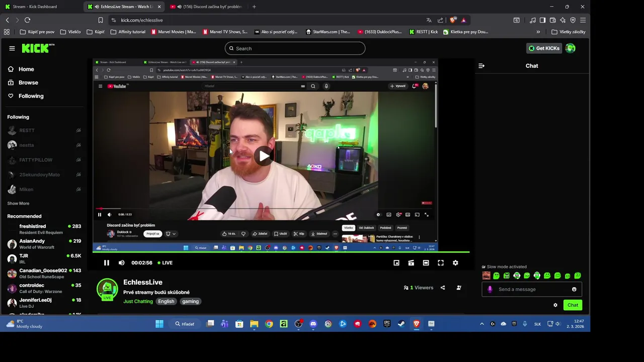Click the Get KICKs button
The height and width of the screenshot is (362, 644).
tap(544, 48)
